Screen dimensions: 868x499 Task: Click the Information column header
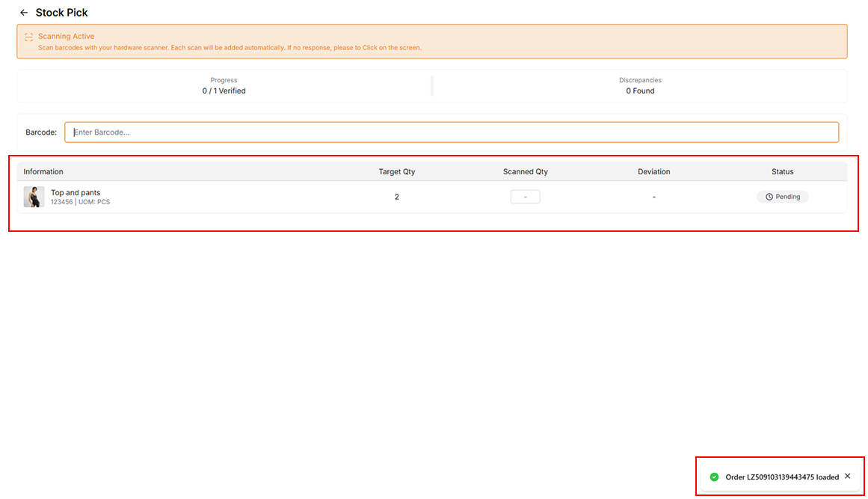[x=43, y=171]
